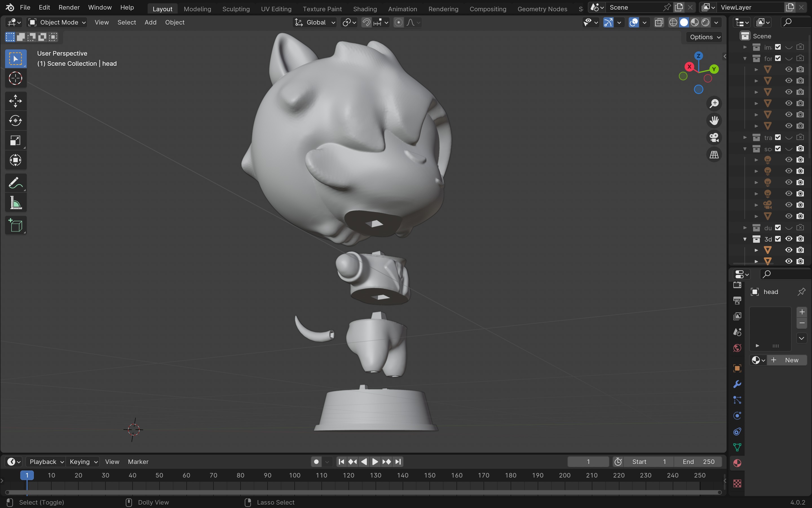
Task: Click the New material button
Action: (787, 360)
